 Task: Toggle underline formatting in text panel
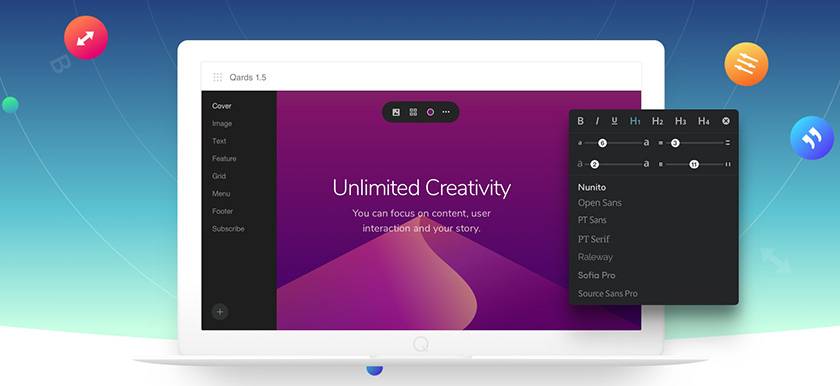(614, 122)
